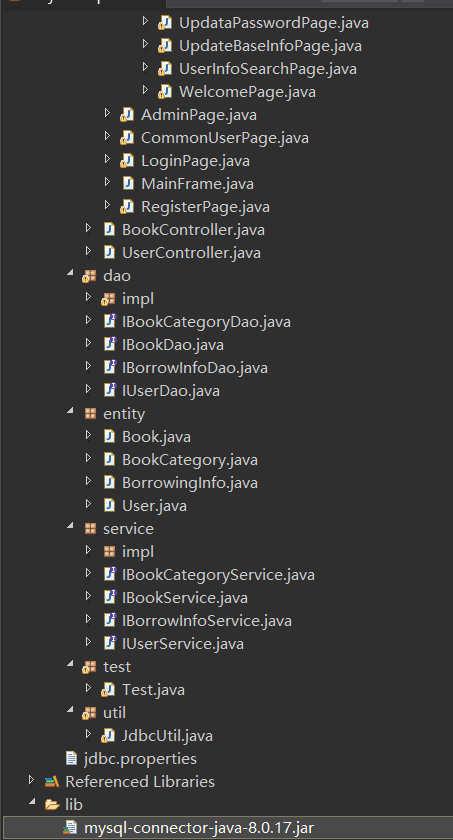Click the entity package icon
The image size is (453, 840).
(90, 414)
